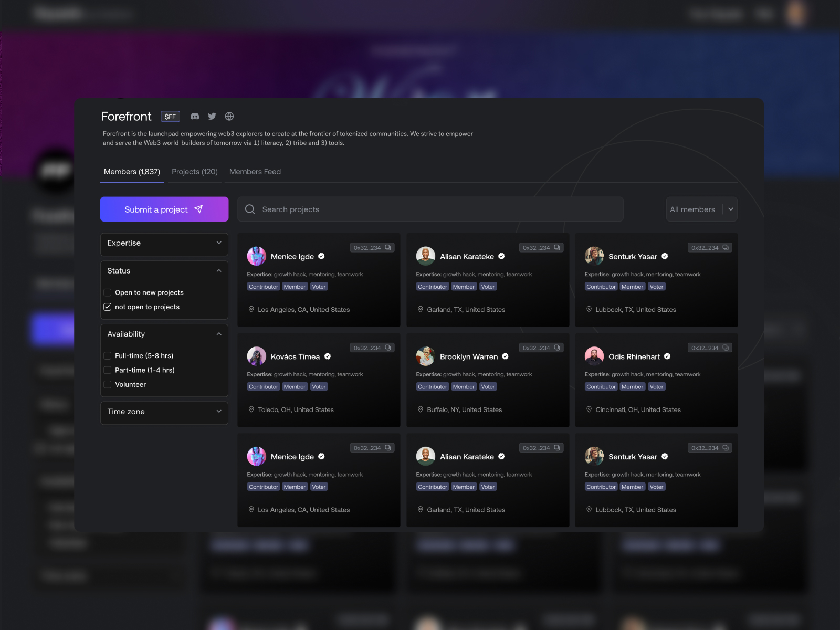Viewport: 840px width, 630px height.
Task: Click location pin for Toledo, OH
Action: [251, 409]
